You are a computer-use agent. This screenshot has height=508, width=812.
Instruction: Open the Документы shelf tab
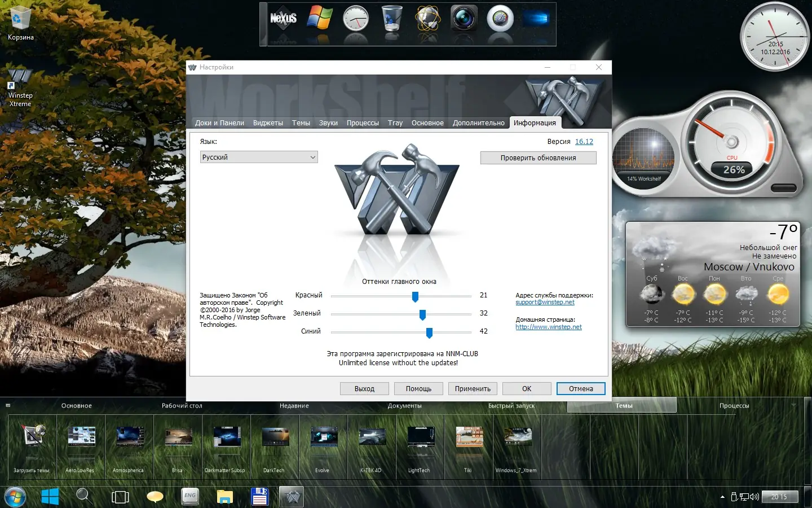(x=404, y=406)
